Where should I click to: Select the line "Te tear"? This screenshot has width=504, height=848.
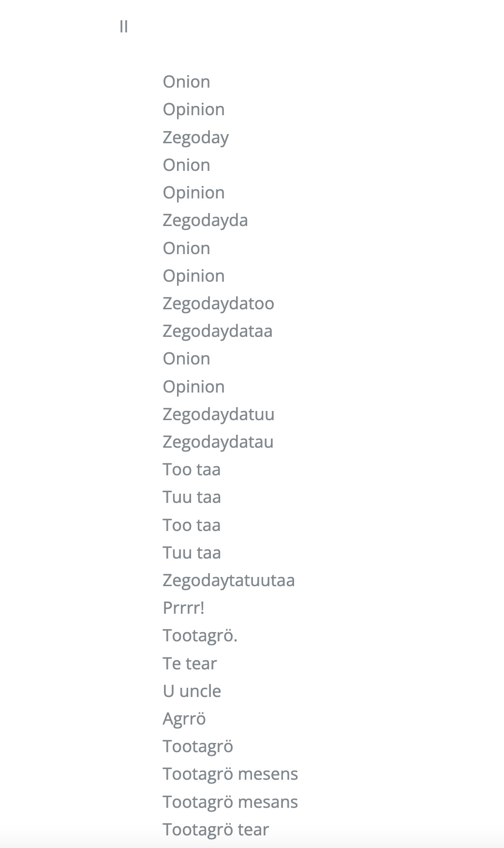click(190, 664)
